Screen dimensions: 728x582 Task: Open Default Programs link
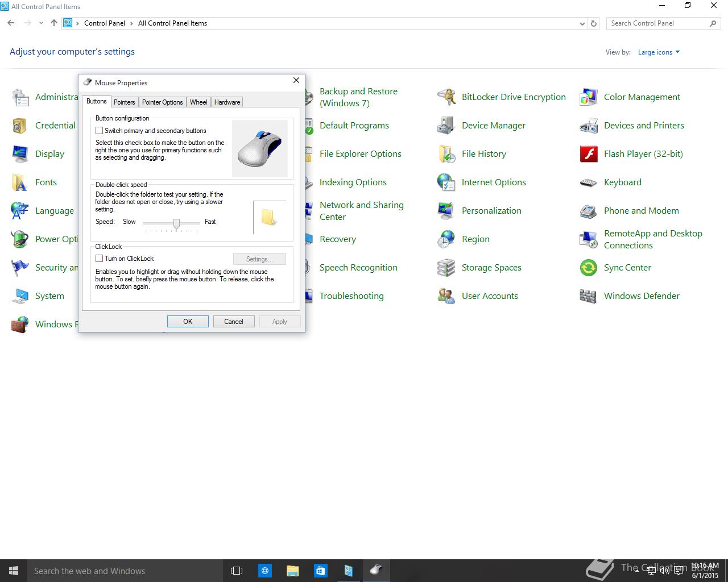click(x=354, y=126)
